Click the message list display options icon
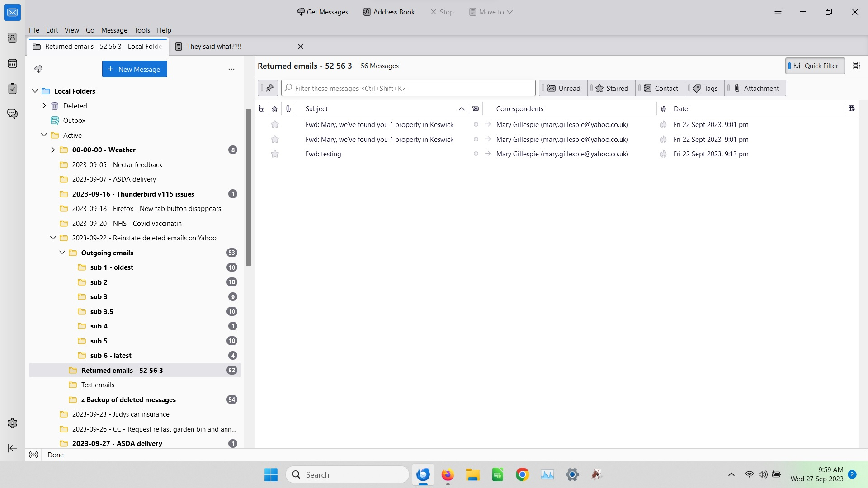 [x=856, y=66]
